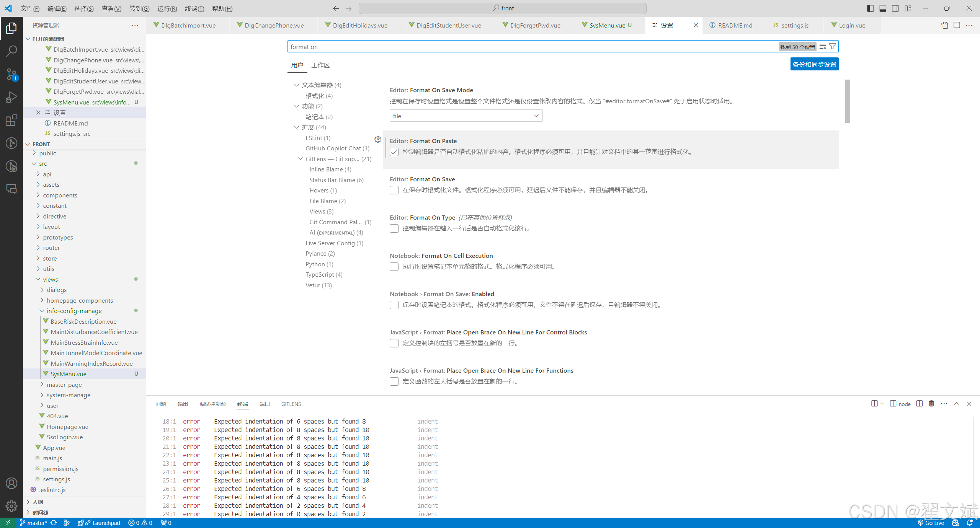Enable Editor Format On Save checkbox
The height and width of the screenshot is (528, 980).
tap(394, 190)
